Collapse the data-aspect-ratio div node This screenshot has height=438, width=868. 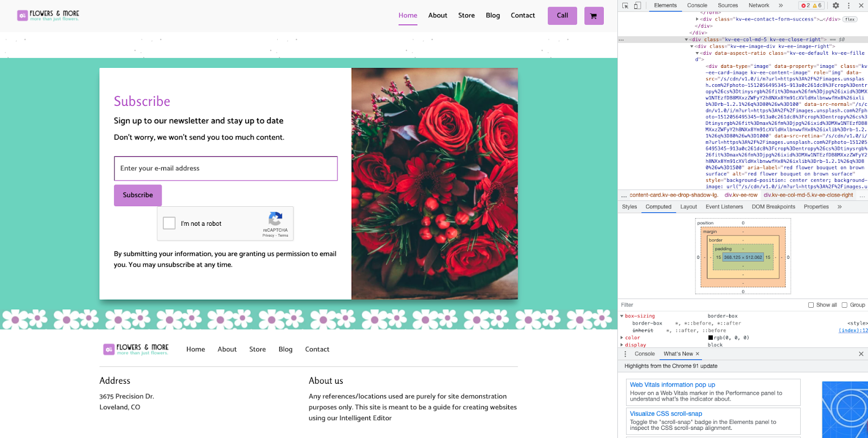(x=697, y=53)
